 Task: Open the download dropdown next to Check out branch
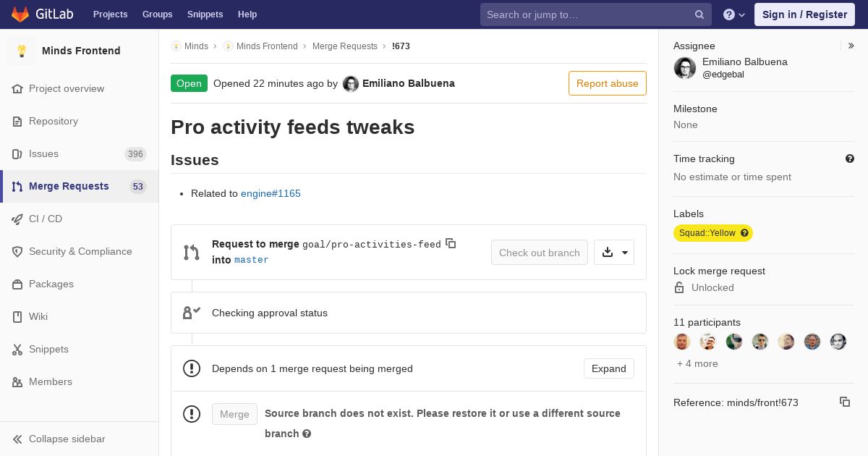pyautogui.click(x=614, y=252)
